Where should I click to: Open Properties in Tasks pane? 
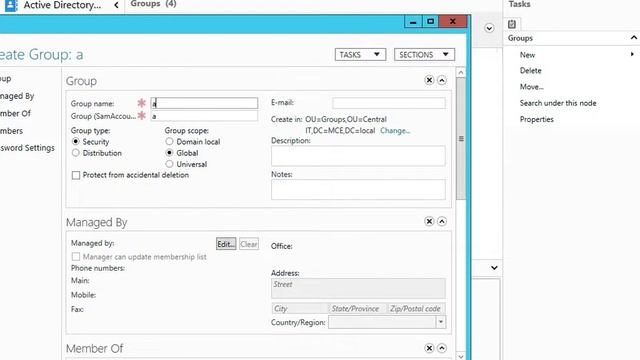536,119
